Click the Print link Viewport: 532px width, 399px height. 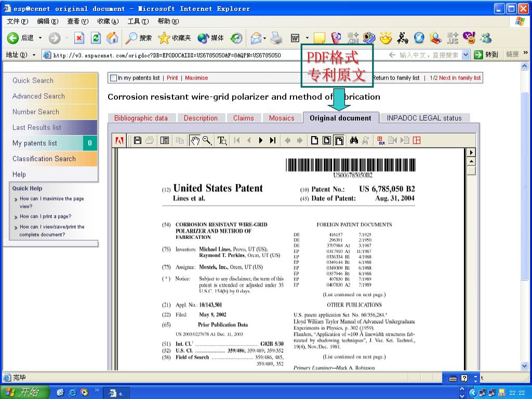pyautogui.click(x=172, y=78)
